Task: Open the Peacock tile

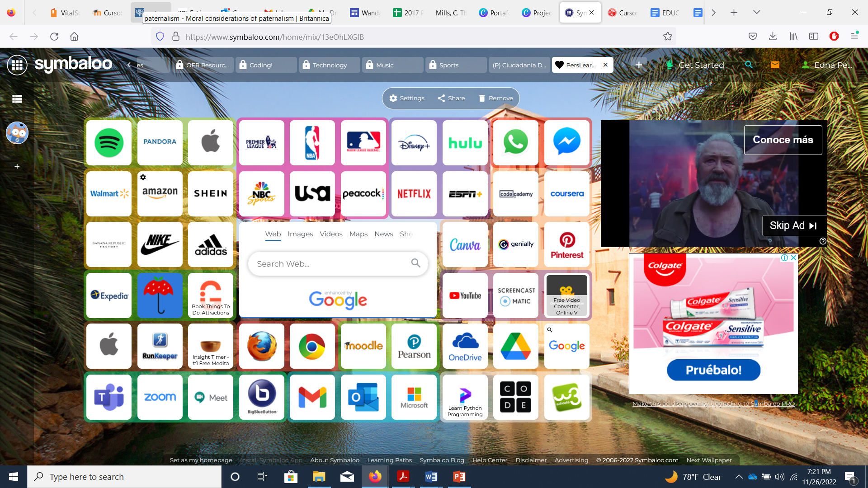Action: click(x=363, y=193)
